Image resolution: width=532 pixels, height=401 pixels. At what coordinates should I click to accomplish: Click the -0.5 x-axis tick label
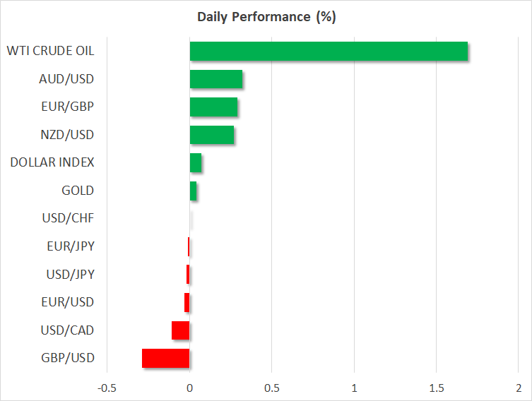[107, 388]
